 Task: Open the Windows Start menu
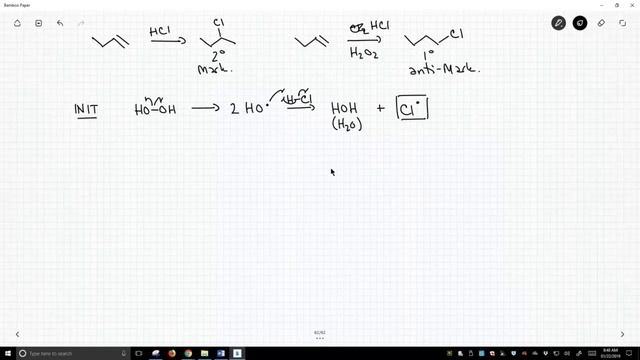8,353
